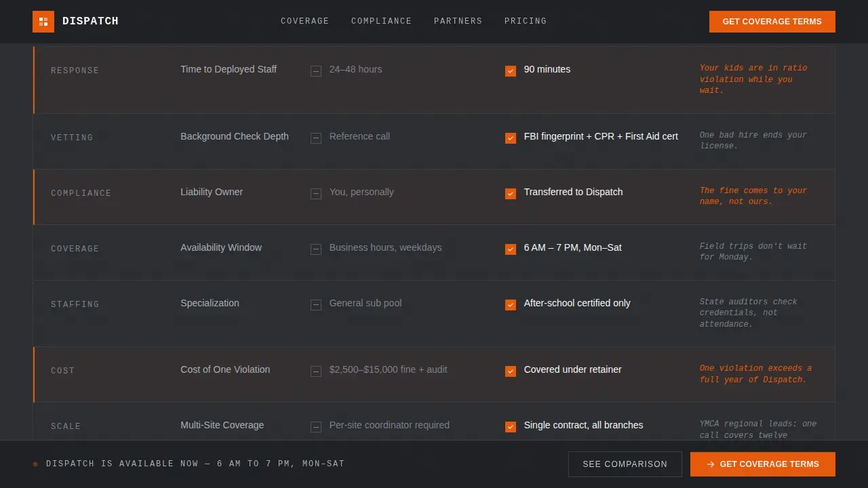
Task: Click minus box beside 24–48 hours
Action: coord(316,70)
